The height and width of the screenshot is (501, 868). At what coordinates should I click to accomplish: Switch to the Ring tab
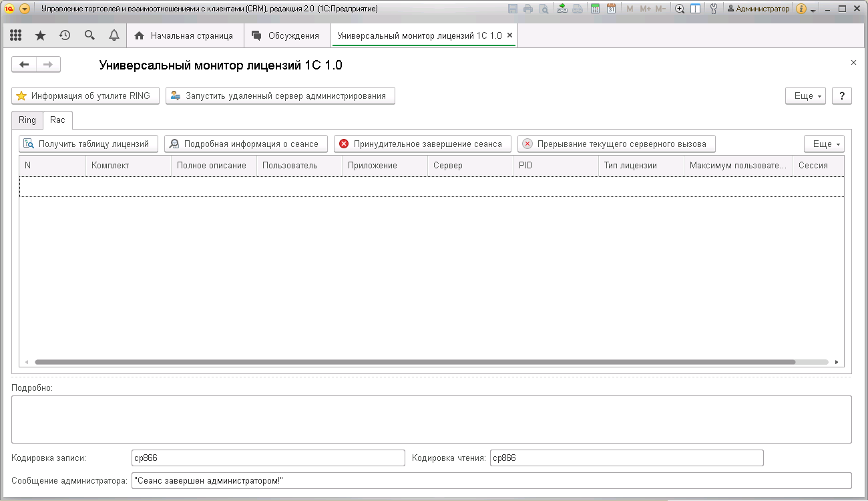[27, 120]
